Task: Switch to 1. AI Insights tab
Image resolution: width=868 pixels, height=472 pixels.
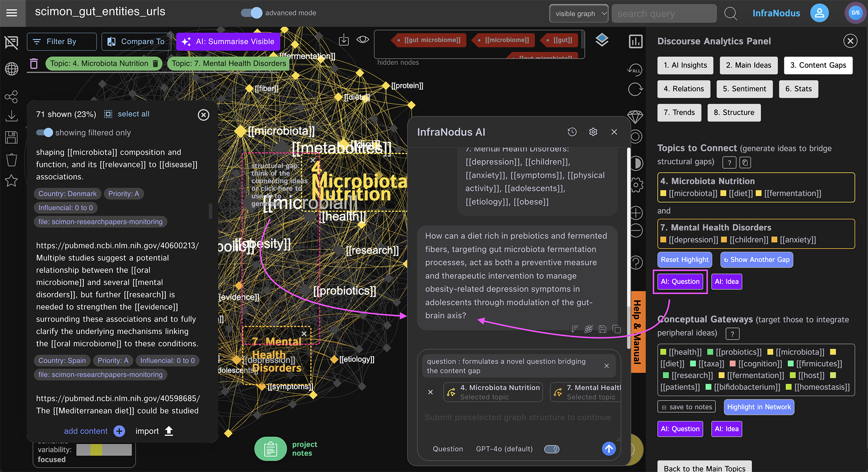Action: [685, 65]
